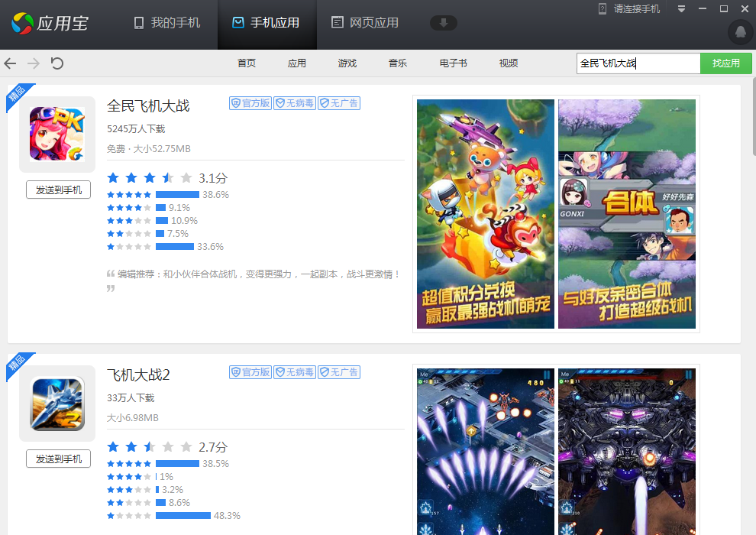The width and height of the screenshot is (756, 535).
Task: Open the 音乐 category
Action: coord(398,63)
